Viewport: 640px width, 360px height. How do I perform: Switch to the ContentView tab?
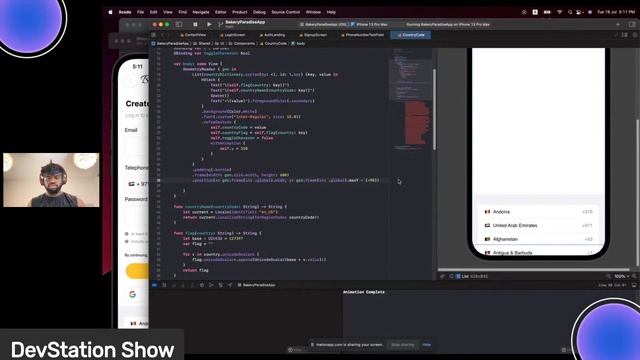click(193, 35)
